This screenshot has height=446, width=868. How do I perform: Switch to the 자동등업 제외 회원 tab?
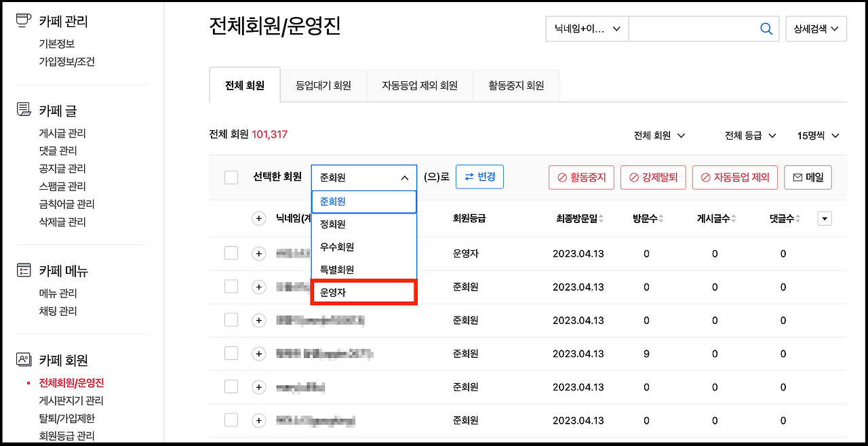point(420,86)
